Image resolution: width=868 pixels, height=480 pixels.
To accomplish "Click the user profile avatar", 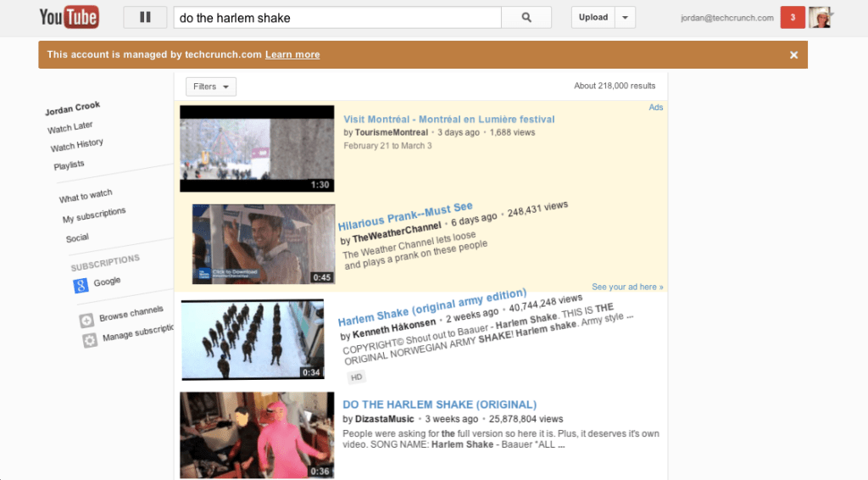I will (x=821, y=17).
